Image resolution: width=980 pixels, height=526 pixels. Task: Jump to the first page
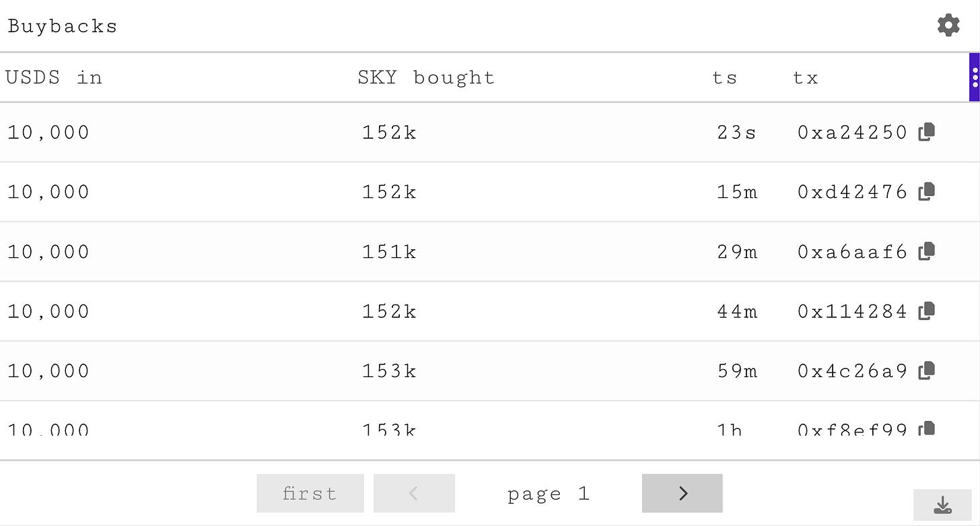[310, 494]
